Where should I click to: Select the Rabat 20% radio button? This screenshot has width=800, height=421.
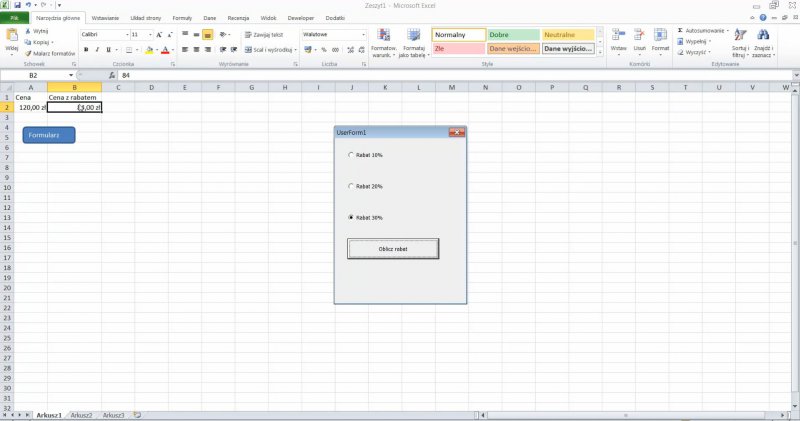pyautogui.click(x=350, y=186)
